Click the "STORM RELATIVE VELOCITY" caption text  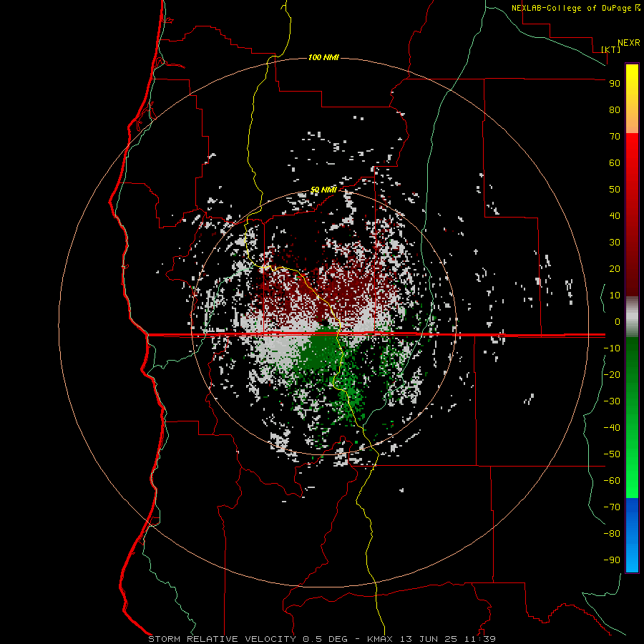point(222,639)
